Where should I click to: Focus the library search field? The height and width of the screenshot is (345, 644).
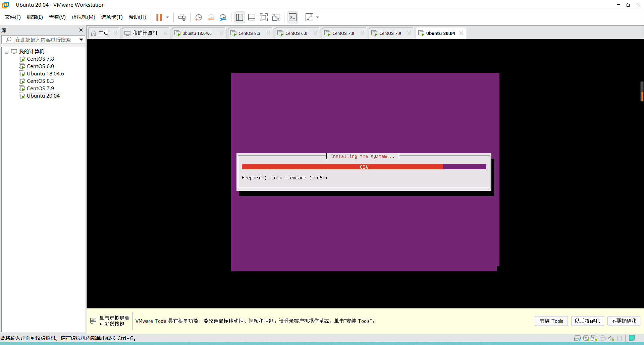44,40
